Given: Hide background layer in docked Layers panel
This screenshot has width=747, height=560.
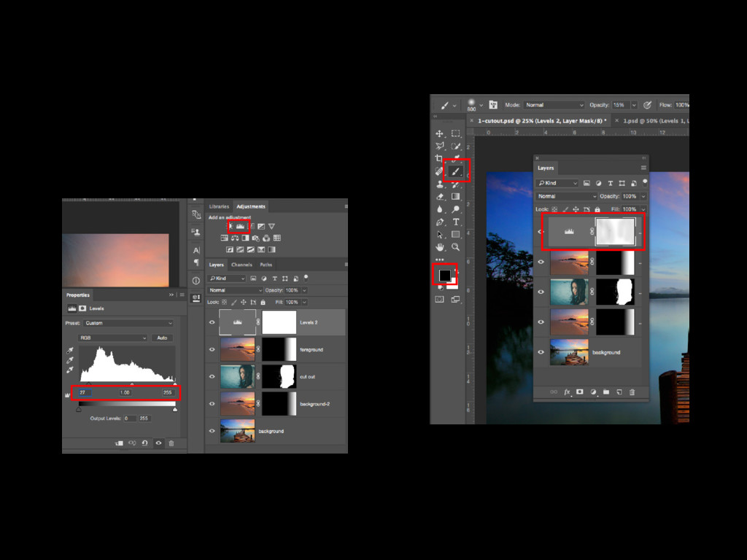Looking at the screenshot, I should pyautogui.click(x=212, y=431).
